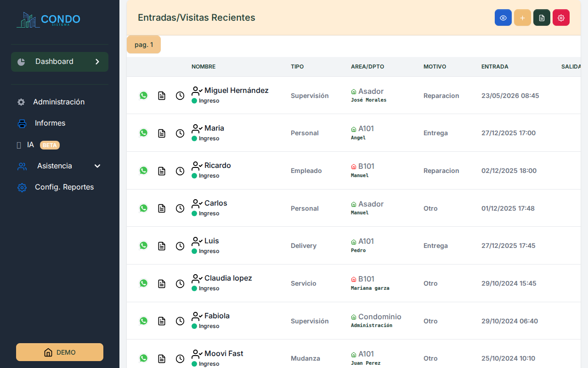Click clock icon in Miguel Hernández row
The height and width of the screenshot is (368, 588).
coord(180,96)
